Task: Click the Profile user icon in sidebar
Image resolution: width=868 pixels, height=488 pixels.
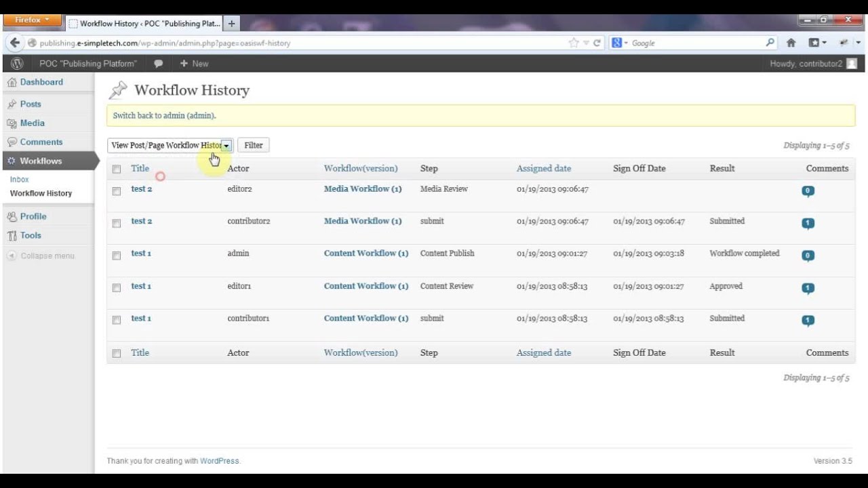Action: (12, 217)
